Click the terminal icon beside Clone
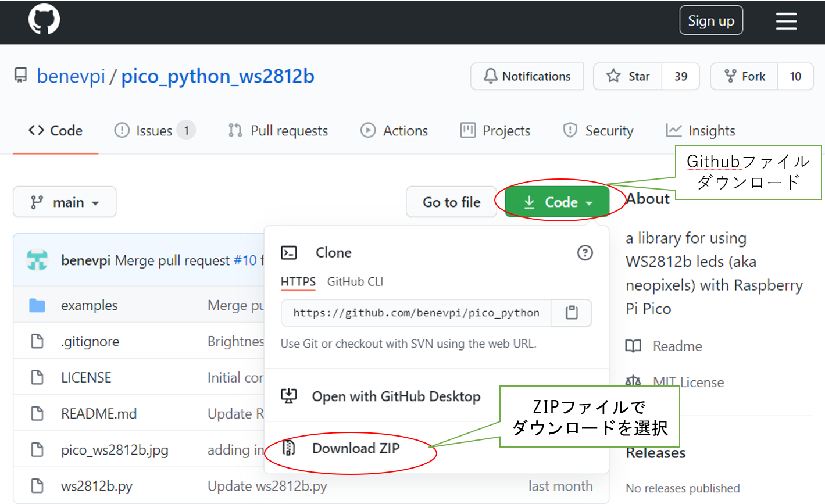Screen dimensions: 825x504 click(289, 252)
